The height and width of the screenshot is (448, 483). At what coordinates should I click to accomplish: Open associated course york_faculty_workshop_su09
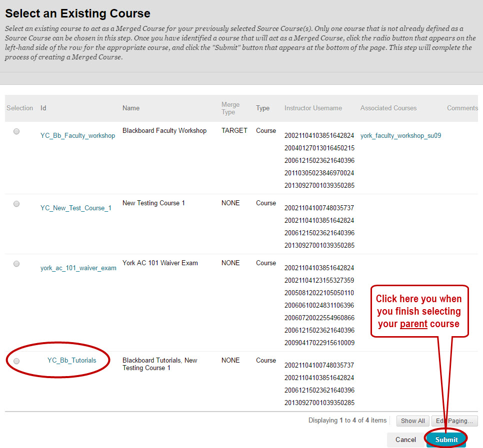pos(400,136)
